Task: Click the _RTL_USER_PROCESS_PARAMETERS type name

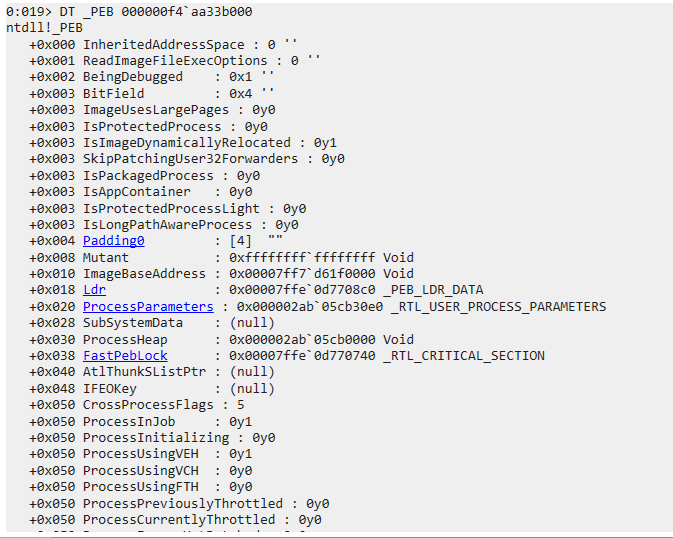Action: 499,307
